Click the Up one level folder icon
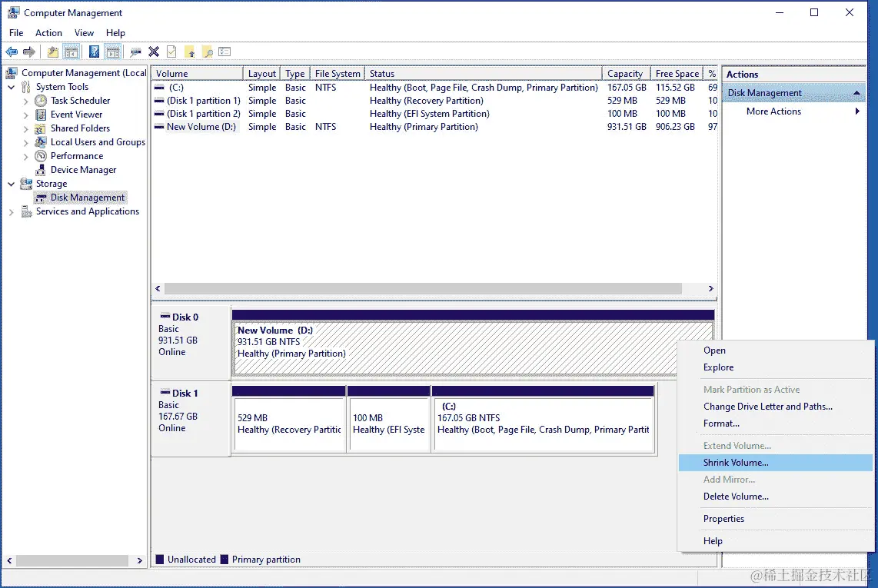The width and height of the screenshot is (878, 588). point(52,52)
